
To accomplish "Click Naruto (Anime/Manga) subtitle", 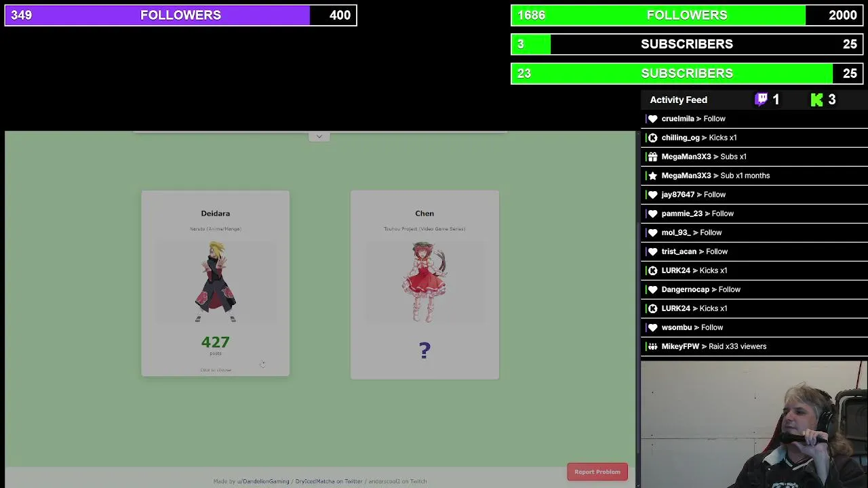I will pos(216,229).
